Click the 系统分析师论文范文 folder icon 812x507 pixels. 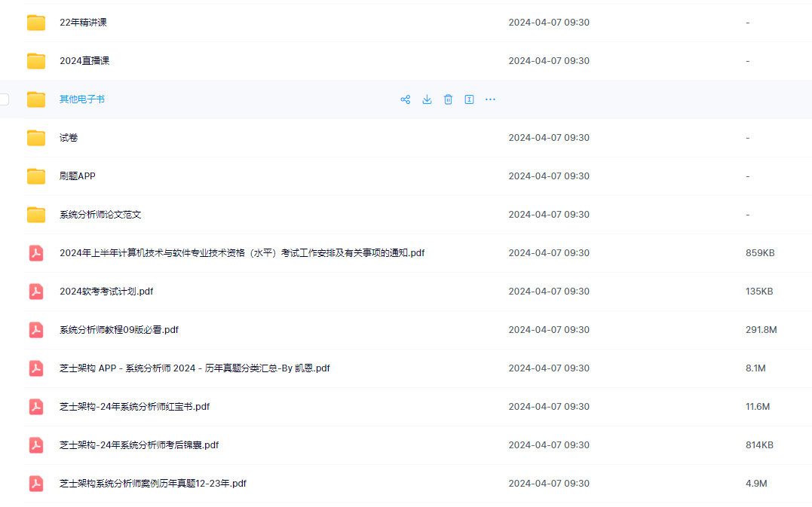pos(36,215)
